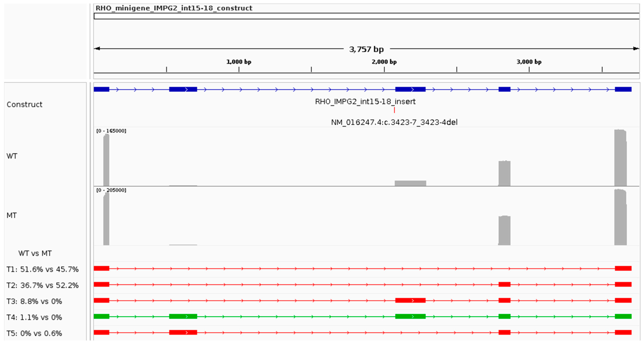Image resolution: width=644 pixels, height=345 pixels.
Task: Click T1: 51.6% vs 45.7% label
Action: (42, 269)
